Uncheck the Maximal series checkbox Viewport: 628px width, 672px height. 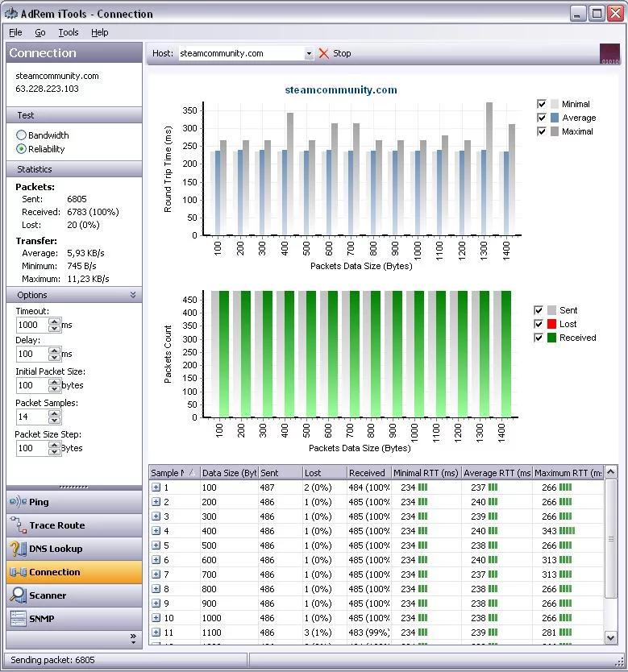coord(542,131)
